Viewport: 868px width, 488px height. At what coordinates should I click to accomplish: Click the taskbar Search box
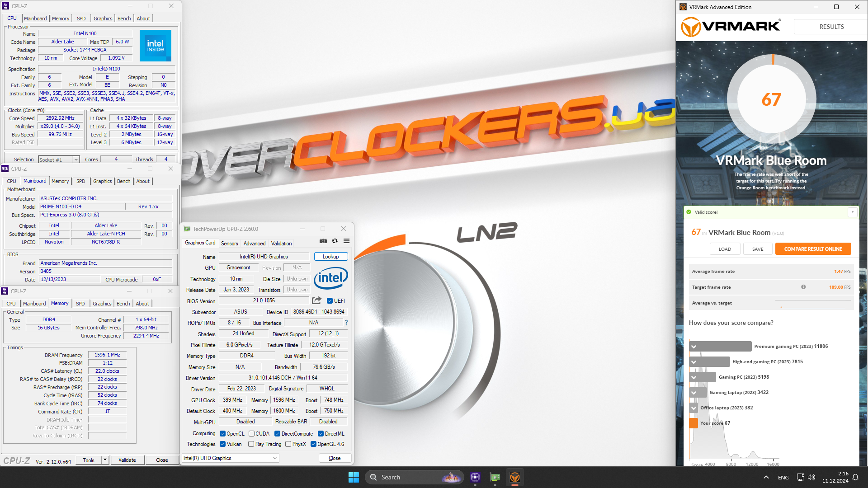415,477
